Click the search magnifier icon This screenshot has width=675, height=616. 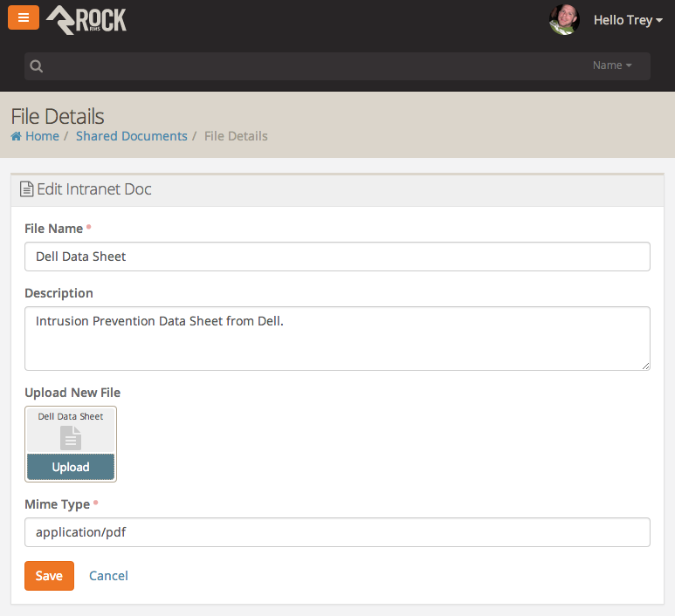tap(36, 66)
